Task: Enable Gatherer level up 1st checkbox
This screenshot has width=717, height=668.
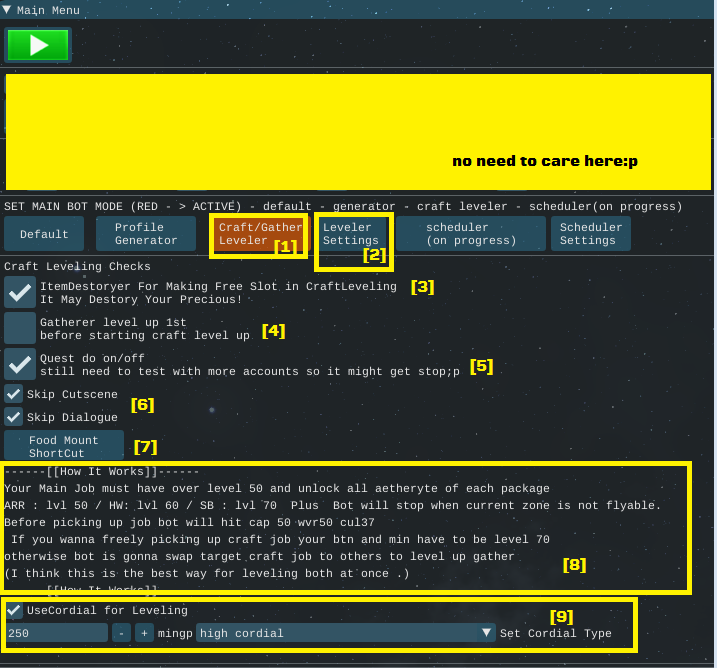Action: 20,329
